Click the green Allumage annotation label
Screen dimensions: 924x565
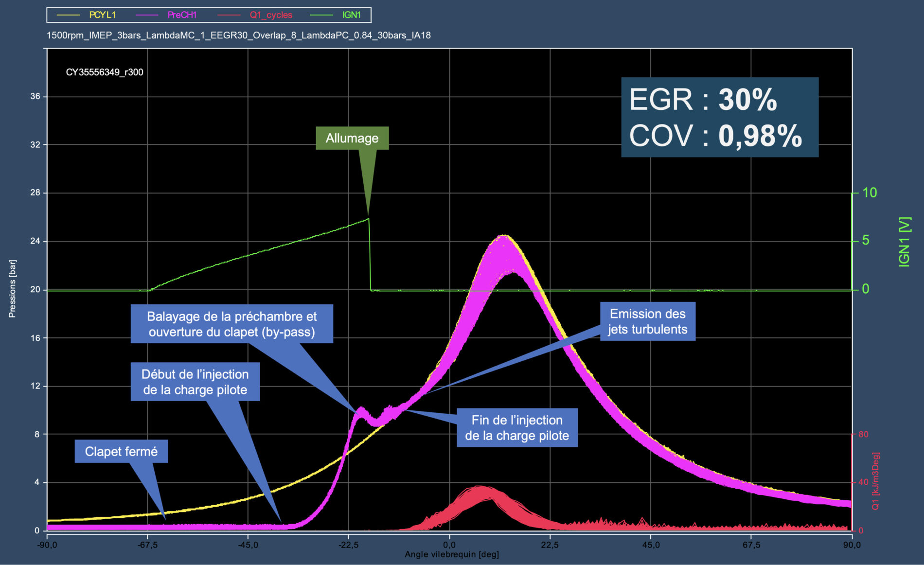point(352,138)
